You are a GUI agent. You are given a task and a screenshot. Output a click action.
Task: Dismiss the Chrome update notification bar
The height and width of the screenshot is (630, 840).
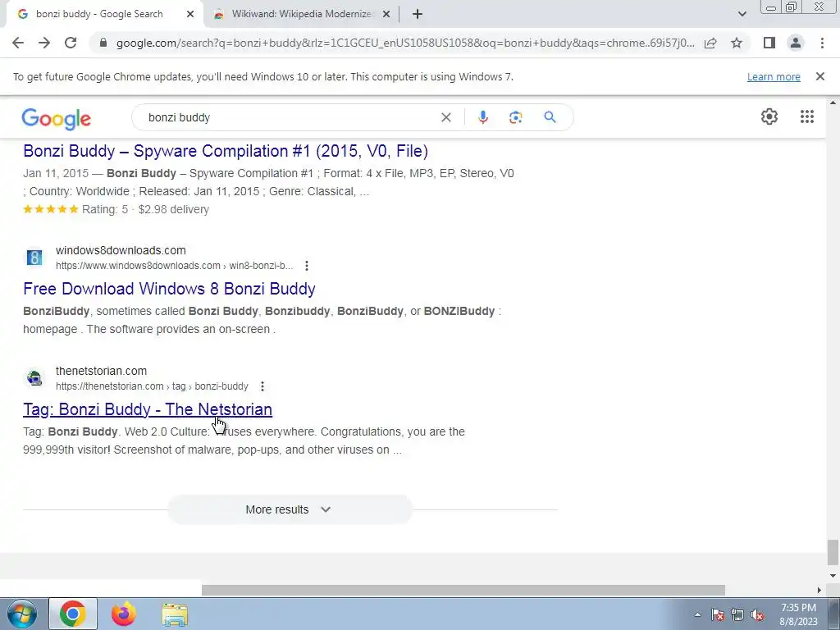(x=819, y=76)
